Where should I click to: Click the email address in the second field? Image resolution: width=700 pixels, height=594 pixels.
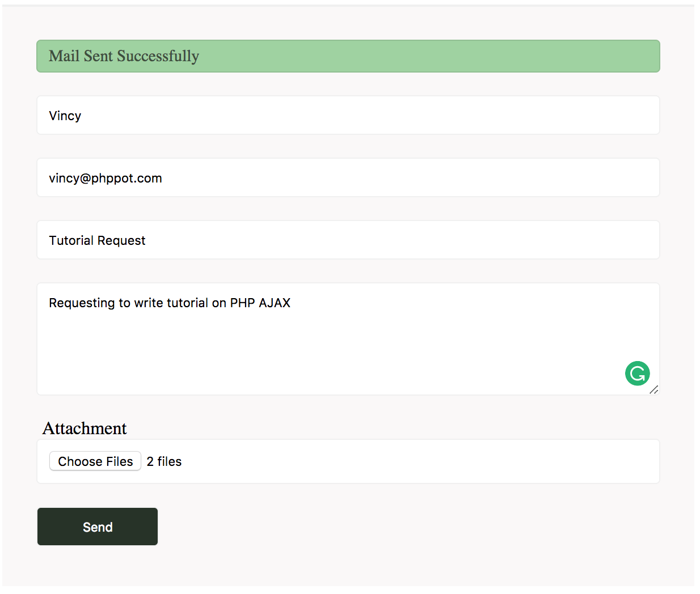[106, 177]
